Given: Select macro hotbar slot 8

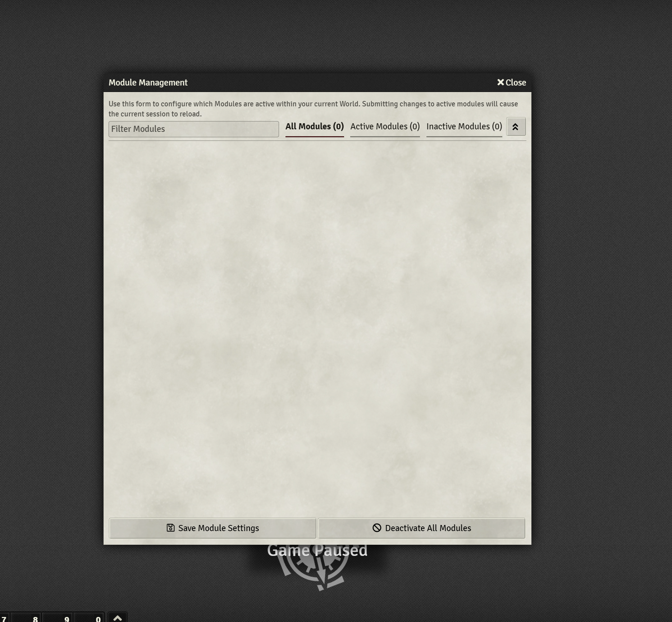Looking at the screenshot, I should coord(26,617).
